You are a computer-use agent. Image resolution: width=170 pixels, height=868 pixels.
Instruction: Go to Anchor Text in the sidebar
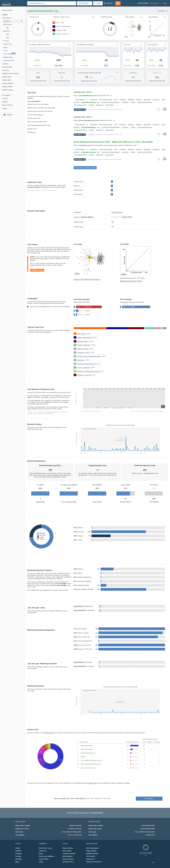coord(7,44)
